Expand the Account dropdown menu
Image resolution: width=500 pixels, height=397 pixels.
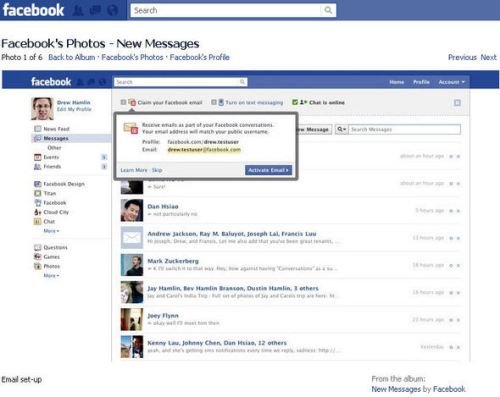point(451,82)
